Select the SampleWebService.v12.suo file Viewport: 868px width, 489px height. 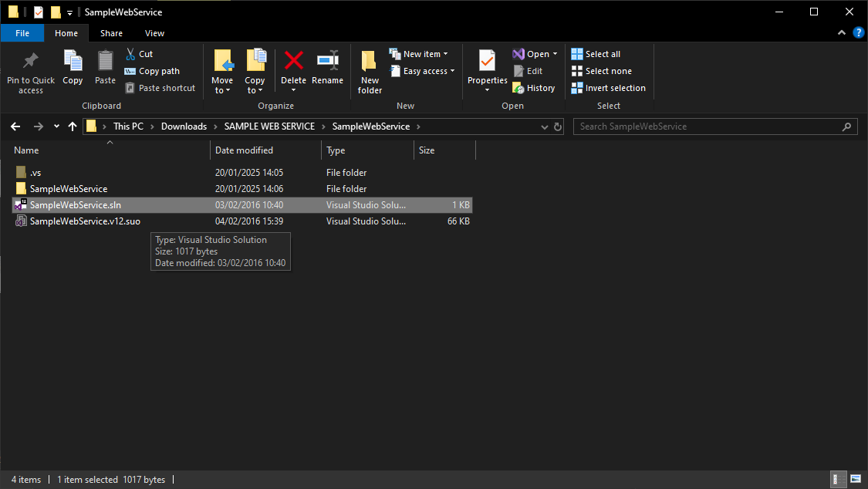242,221
